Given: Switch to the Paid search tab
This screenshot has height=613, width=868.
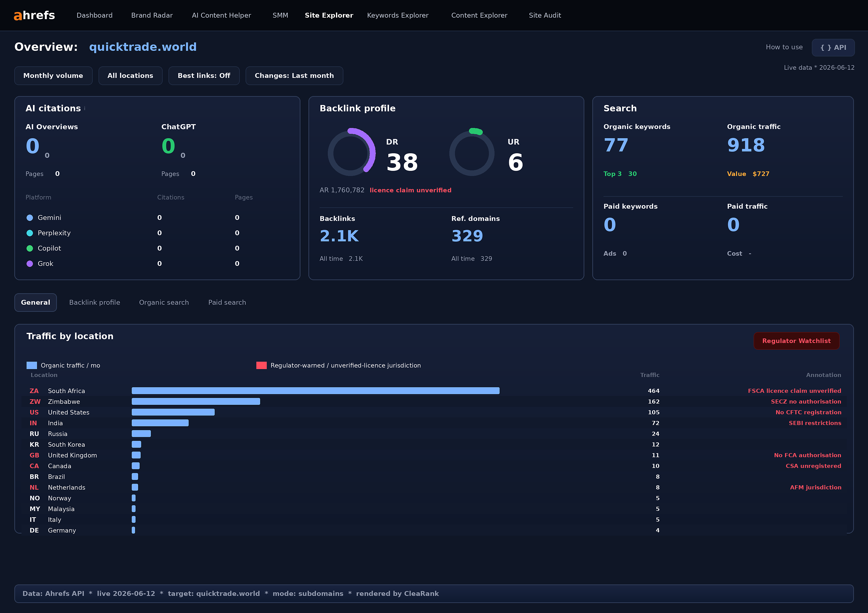Looking at the screenshot, I should [227, 302].
